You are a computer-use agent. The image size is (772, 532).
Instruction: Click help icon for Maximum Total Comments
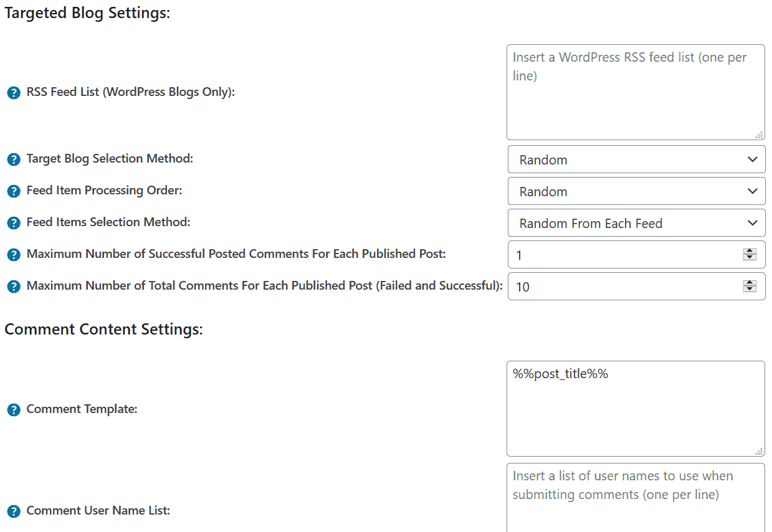click(x=14, y=287)
